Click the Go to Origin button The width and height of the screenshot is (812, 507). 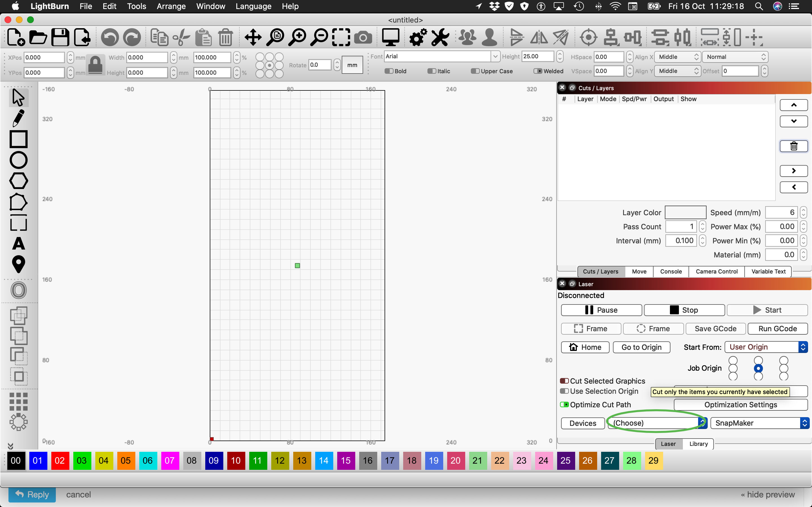pyautogui.click(x=641, y=347)
